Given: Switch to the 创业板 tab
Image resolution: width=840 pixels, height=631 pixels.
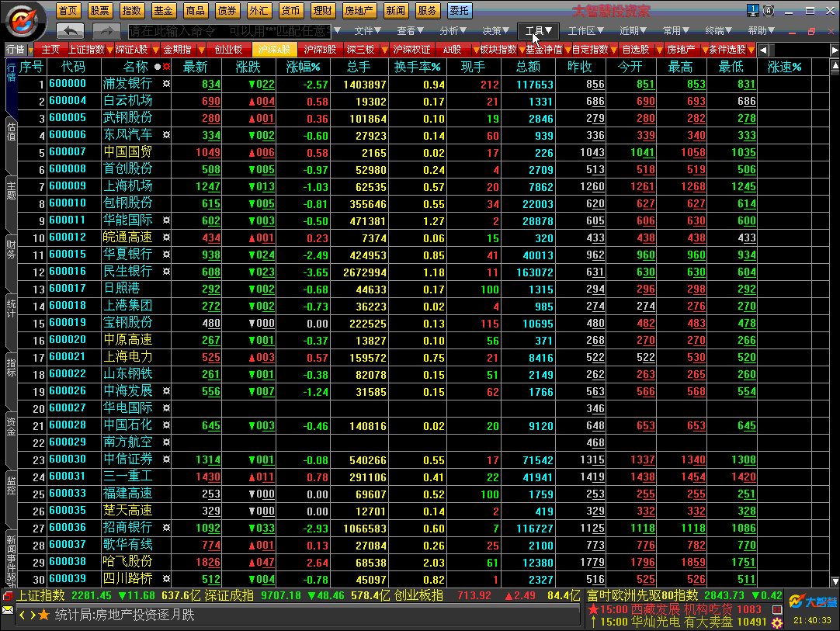Looking at the screenshot, I should tap(228, 50).
